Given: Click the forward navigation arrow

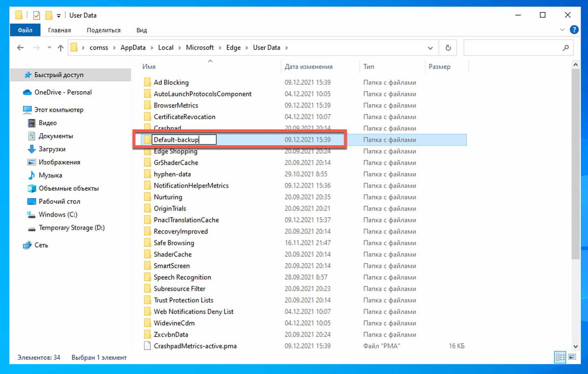Looking at the screenshot, I should tap(36, 48).
